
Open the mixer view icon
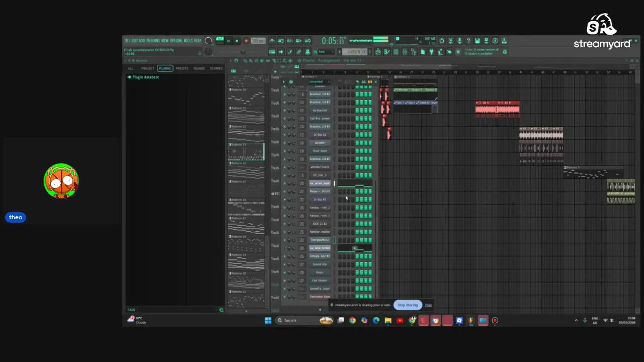pyautogui.click(x=405, y=52)
